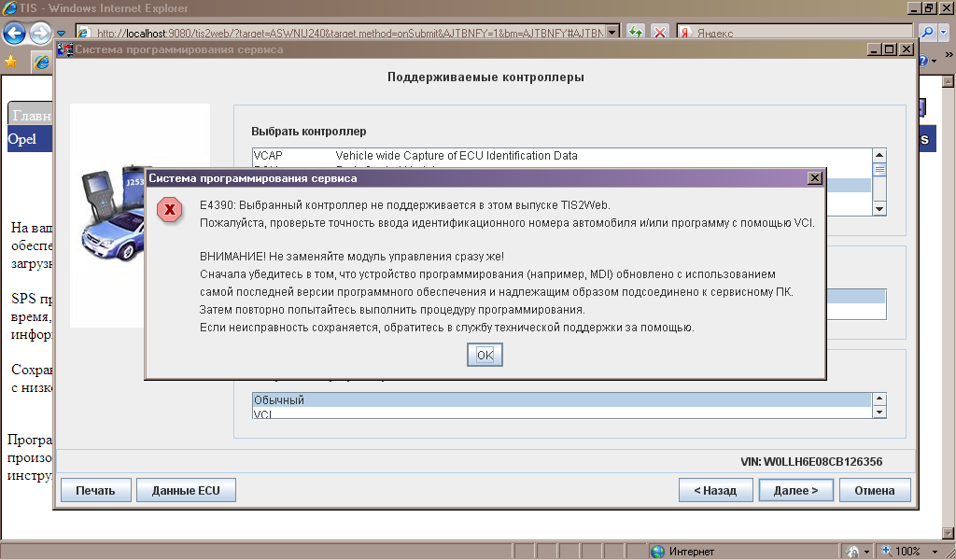Click the Refresh page icon
This screenshot has width=956, height=560.
[636, 33]
